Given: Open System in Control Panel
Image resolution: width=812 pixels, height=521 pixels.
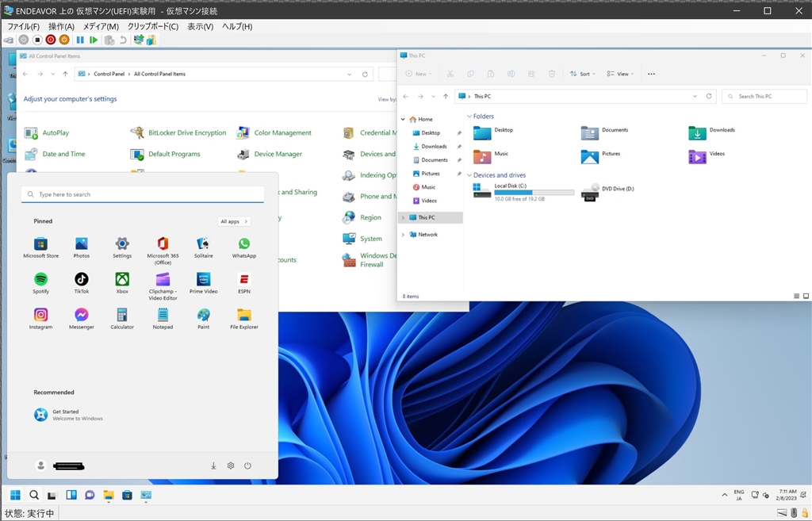Looking at the screenshot, I should click(x=362, y=239).
